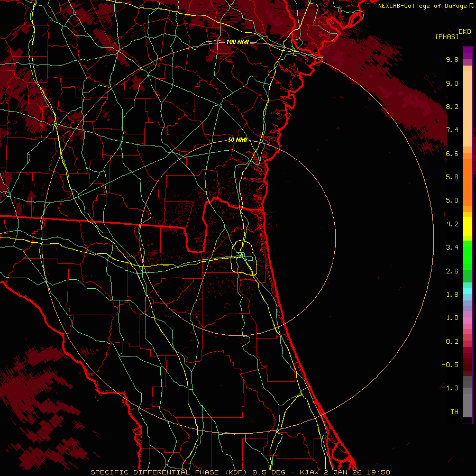Click the (KDP) text in the bottom title
This screenshot has width=476, height=476.
pyautogui.click(x=235, y=472)
